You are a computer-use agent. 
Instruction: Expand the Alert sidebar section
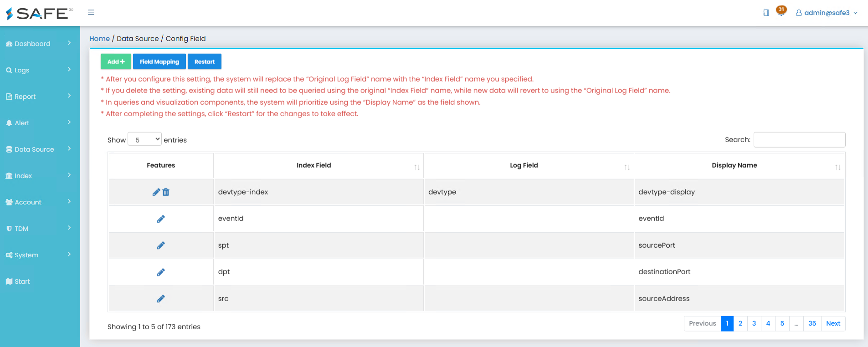(x=40, y=123)
